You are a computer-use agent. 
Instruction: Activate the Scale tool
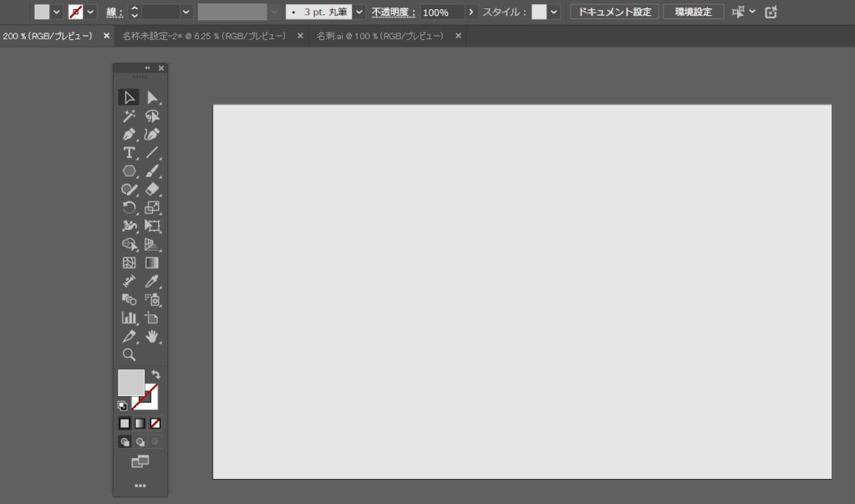(x=152, y=208)
